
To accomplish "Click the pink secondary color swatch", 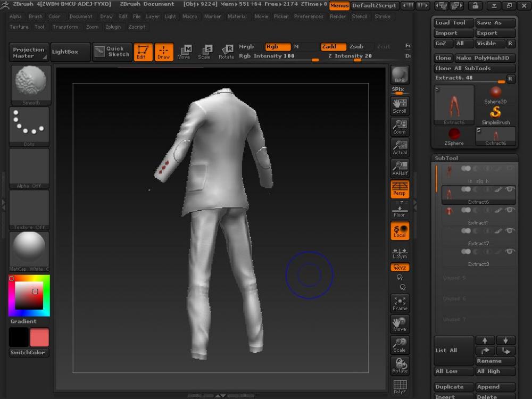I will coord(39,337).
